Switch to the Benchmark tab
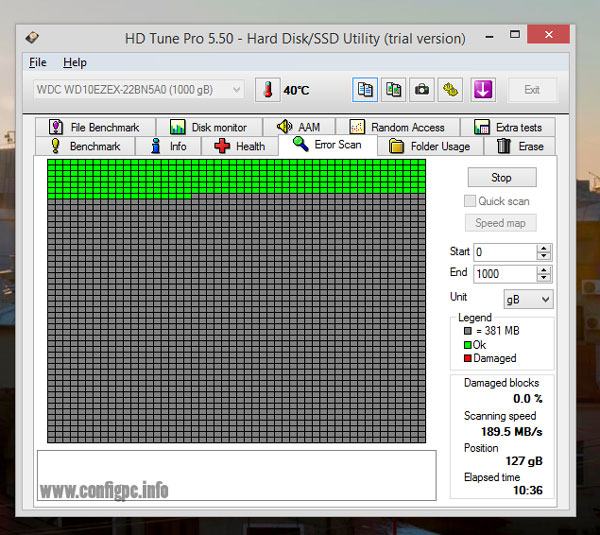This screenshot has width=600, height=535. [x=85, y=146]
